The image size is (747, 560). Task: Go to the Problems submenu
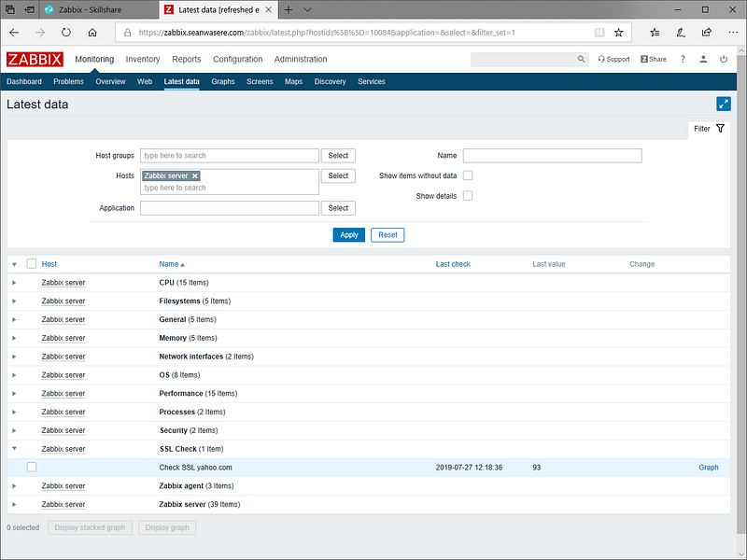[68, 81]
